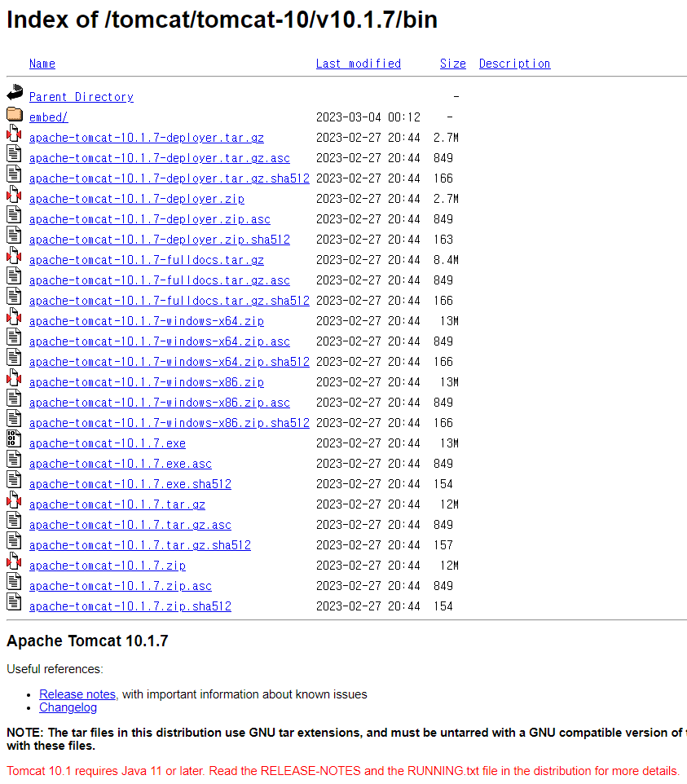Screen dimensions: 687x784
Task: Open apache-tomcat-10.1.7.exe.asc link
Action: click(x=121, y=464)
